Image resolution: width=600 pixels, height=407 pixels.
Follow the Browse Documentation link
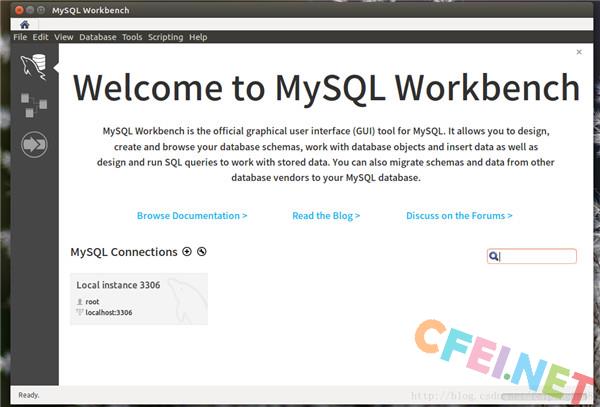pos(192,216)
